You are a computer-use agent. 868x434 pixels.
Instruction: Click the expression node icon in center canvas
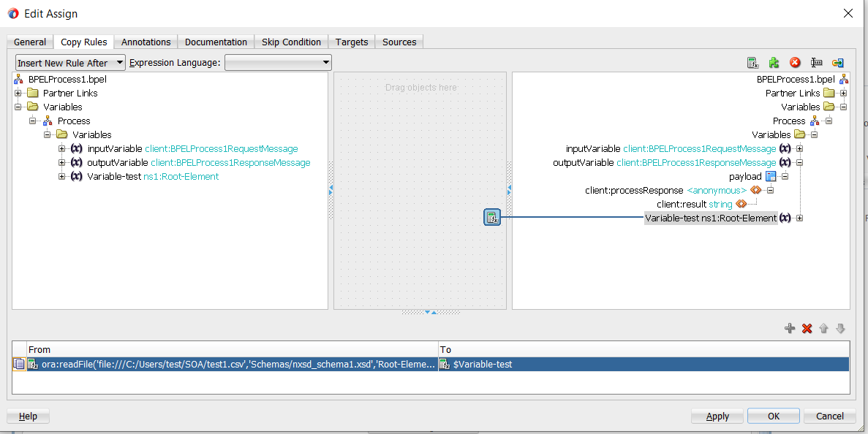click(x=492, y=217)
